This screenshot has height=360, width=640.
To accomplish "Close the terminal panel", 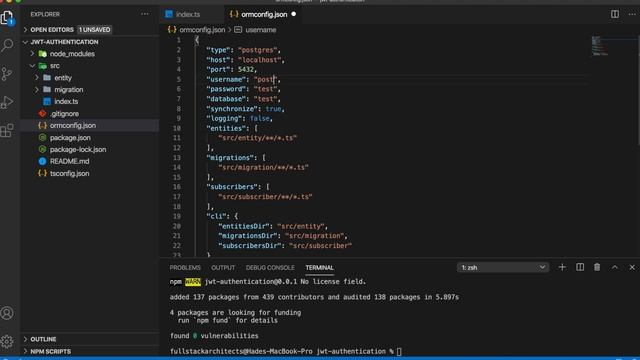I will coord(632,267).
